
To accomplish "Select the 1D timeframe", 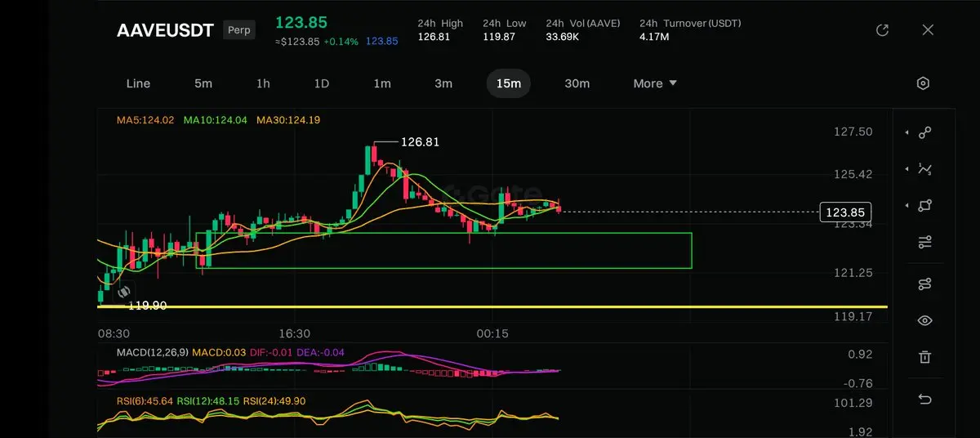I will tap(322, 83).
